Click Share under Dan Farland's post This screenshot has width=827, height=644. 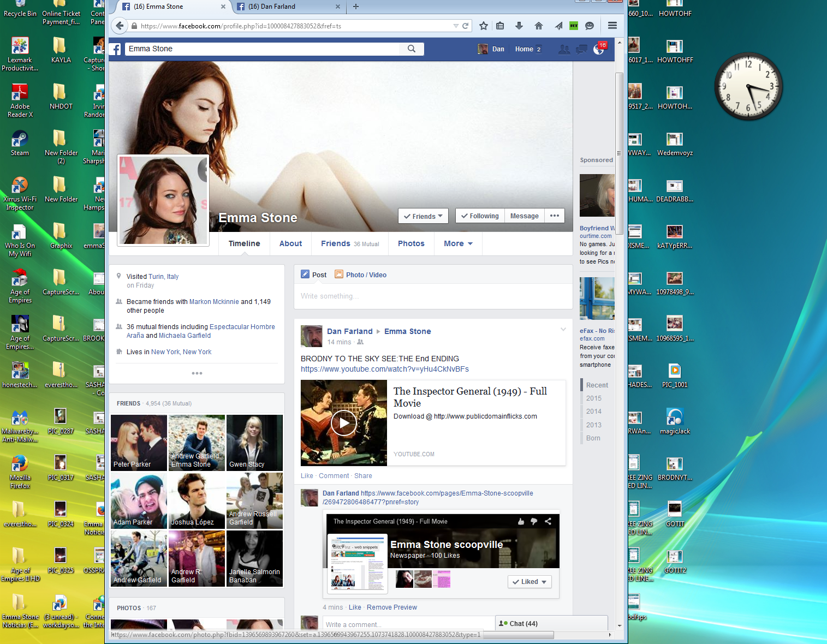[363, 476]
